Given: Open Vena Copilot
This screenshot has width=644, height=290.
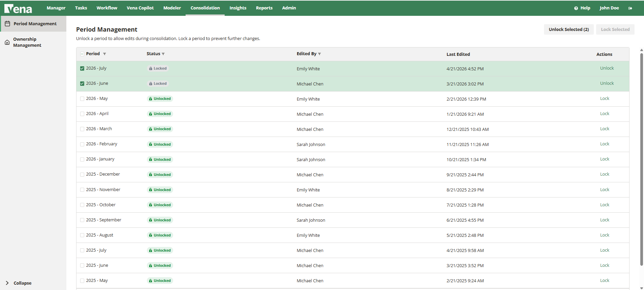Looking at the screenshot, I should point(140,8).
